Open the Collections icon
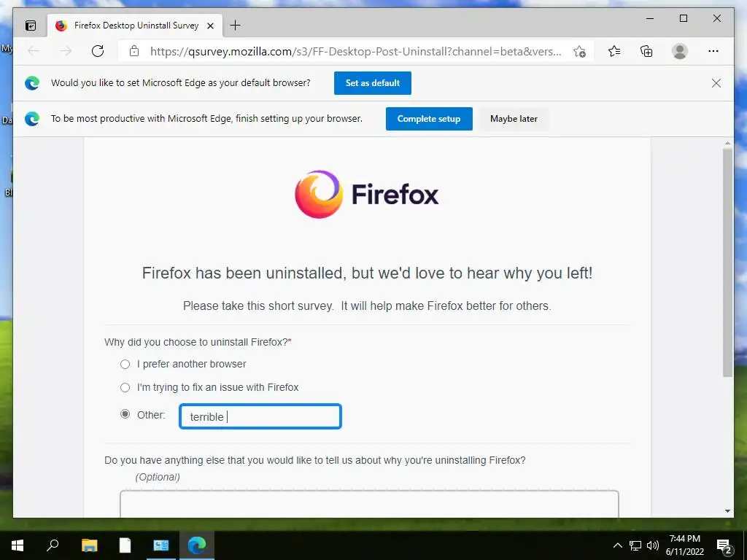 [646, 51]
